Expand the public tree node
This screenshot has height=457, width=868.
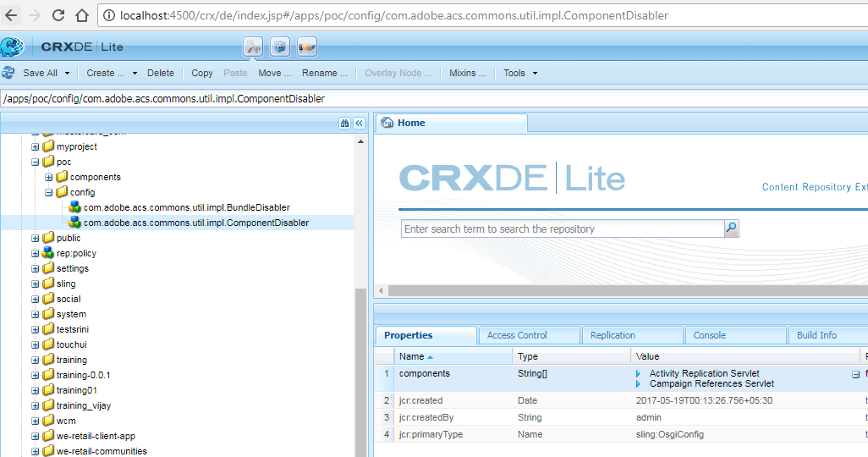(35, 238)
